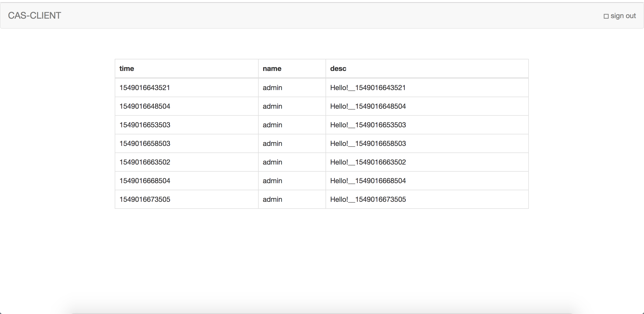The image size is (644, 314).
Task: Click Hello!__1549016668504 description cell
Action: (x=368, y=181)
